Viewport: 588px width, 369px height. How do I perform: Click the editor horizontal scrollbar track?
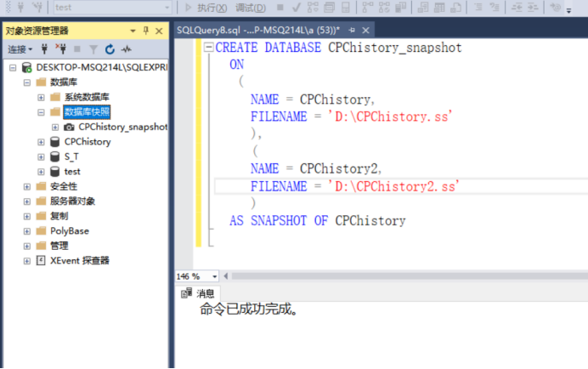[410, 276]
